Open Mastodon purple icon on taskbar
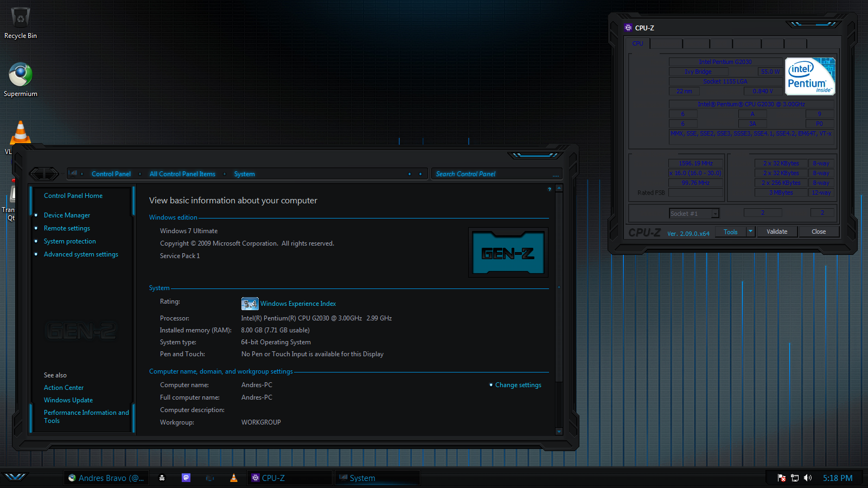 pyautogui.click(x=186, y=478)
